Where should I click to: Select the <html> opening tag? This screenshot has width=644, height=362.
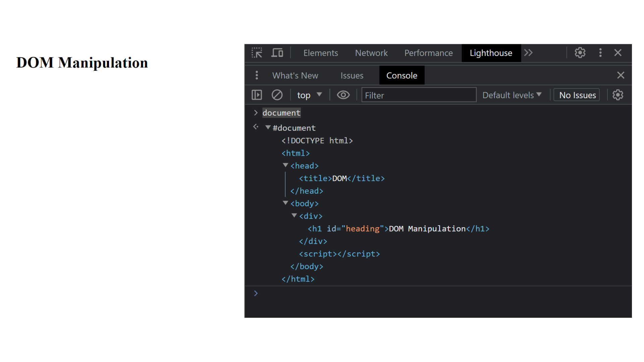[x=296, y=153]
